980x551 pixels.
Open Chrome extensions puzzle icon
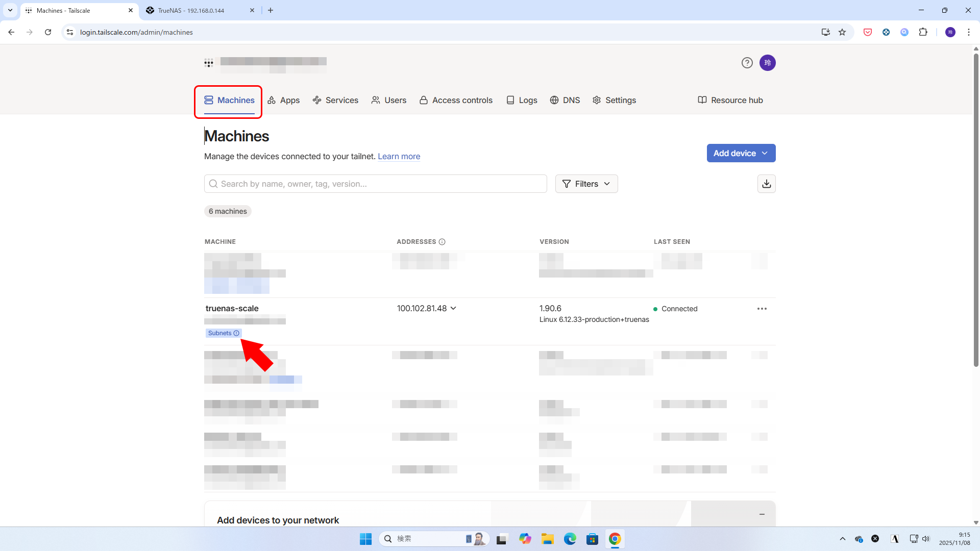923,32
